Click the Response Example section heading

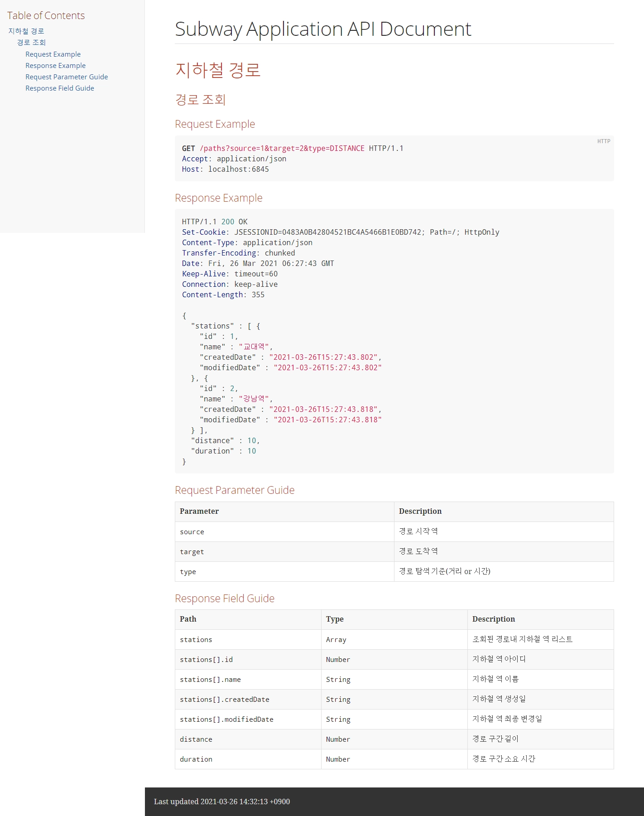(x=218, y=198)
